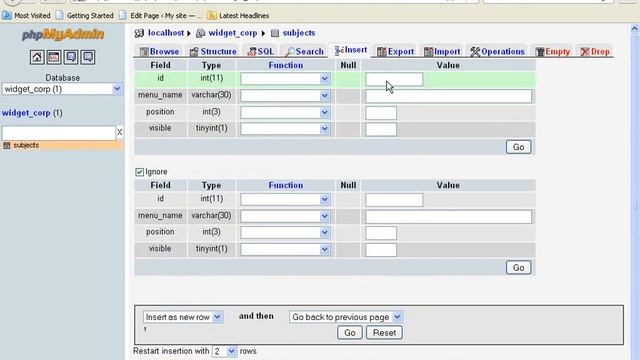Click the phpMyAdmin logo

[63, 35]
